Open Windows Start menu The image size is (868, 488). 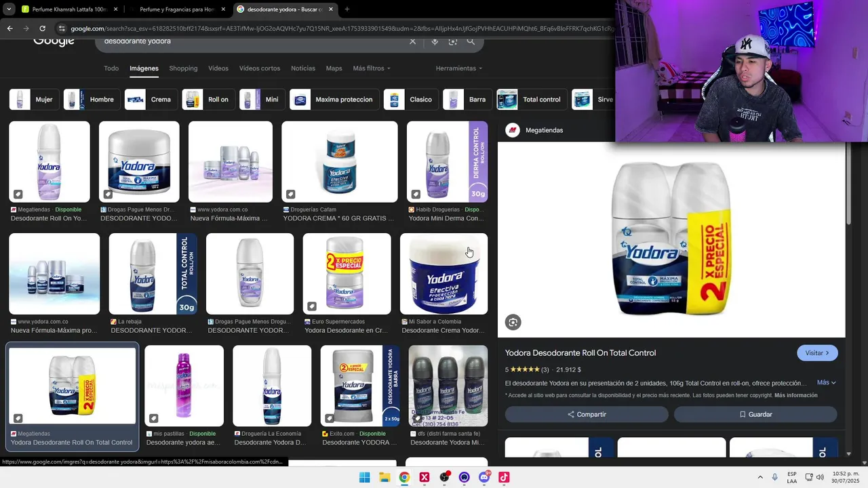(364, 477)
